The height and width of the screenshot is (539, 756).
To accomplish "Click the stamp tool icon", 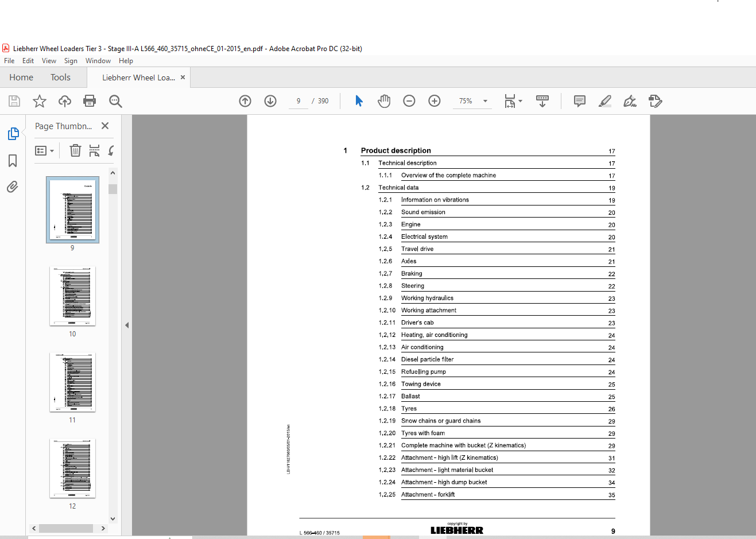I will pos(655,102).
